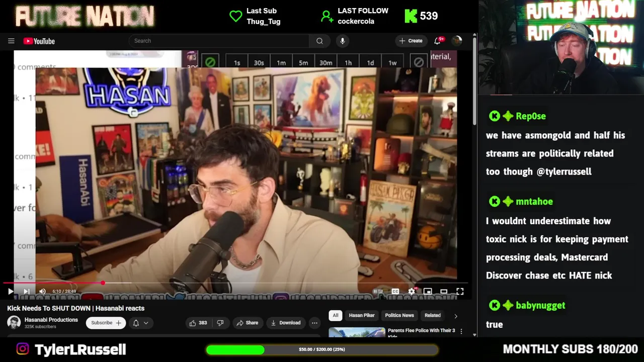Click the Last Follow person icon
Image resolution: width=644 pixels, height=362 pixels.
(x=327, y=16)
